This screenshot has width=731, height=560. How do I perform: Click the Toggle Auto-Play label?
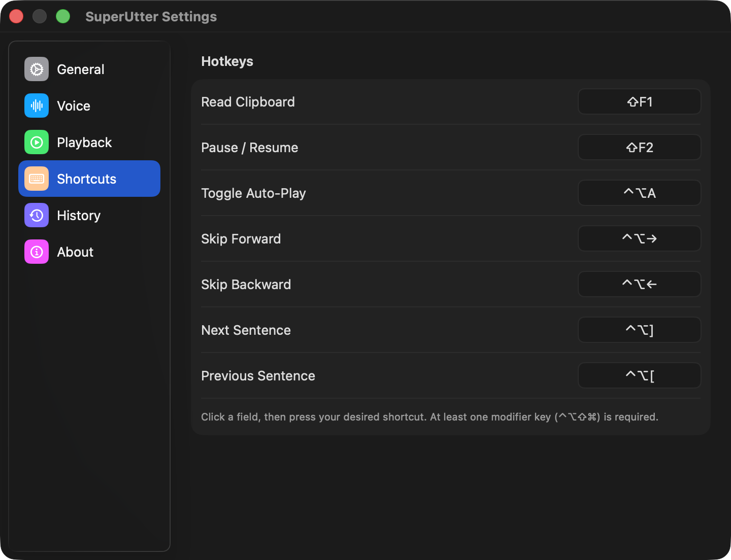253,193
